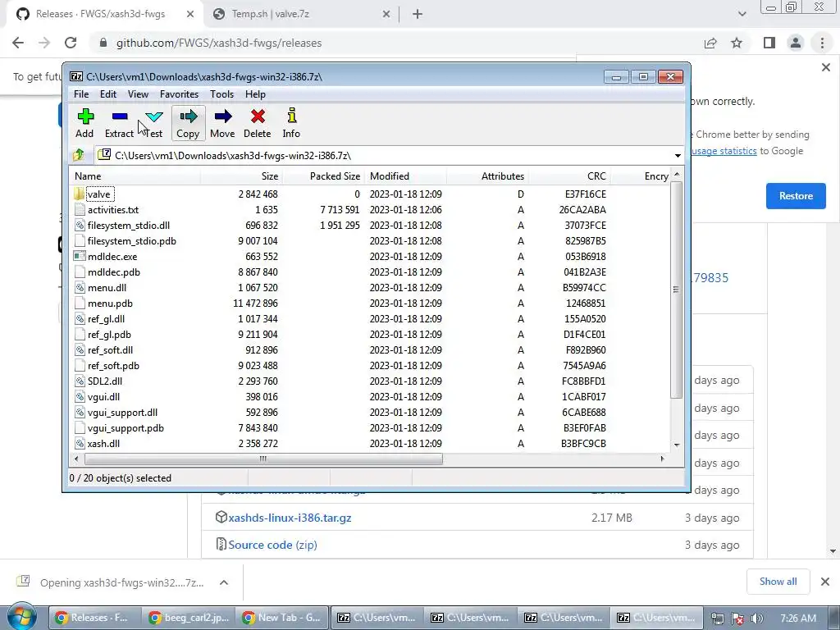840x630 pixels.
Task: Open New Tab Chrome taskbar item
Action: coord(282,618)
